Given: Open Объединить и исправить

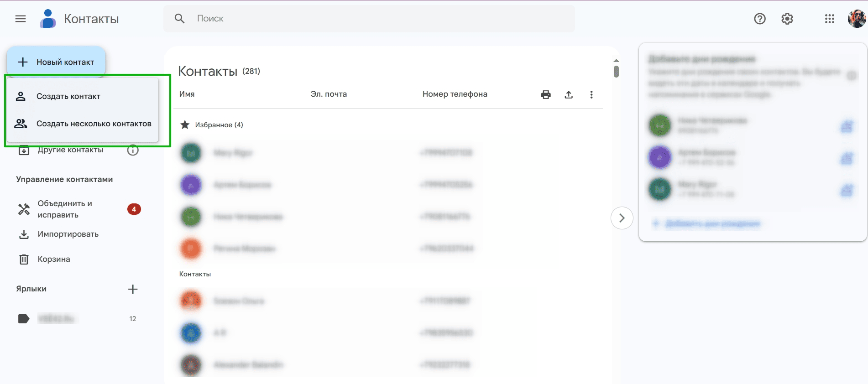Looking at the screenshot, I should (x=65, y=209).
